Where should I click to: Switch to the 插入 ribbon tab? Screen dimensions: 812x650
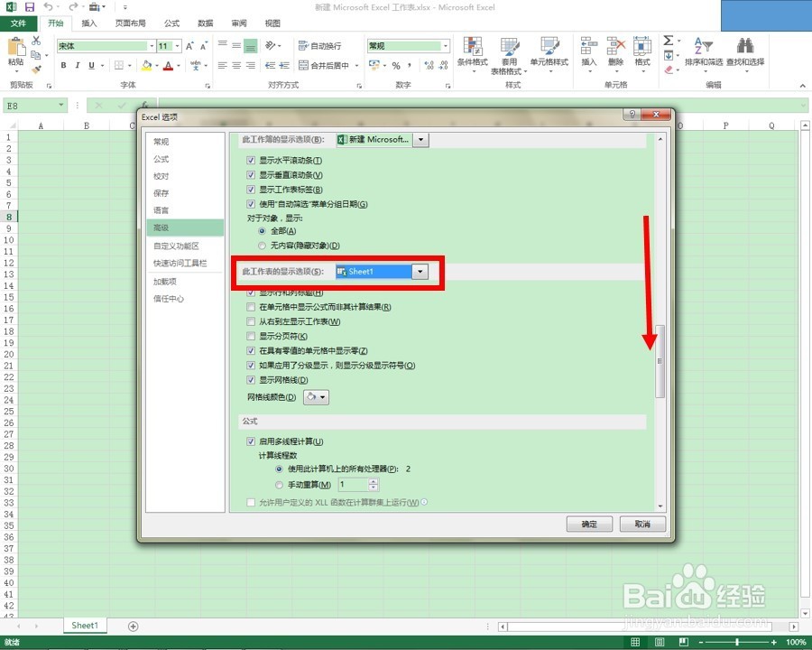89,23
